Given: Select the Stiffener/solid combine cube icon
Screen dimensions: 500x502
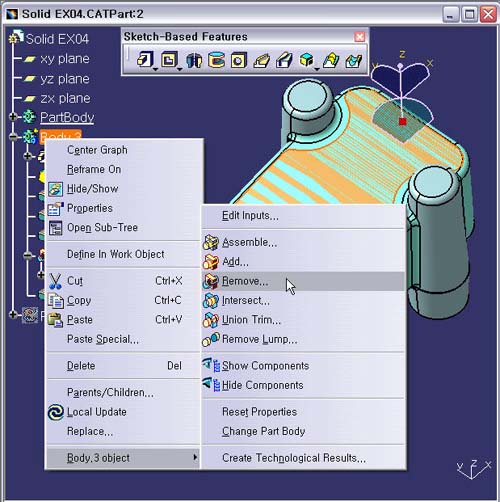Looking at the screenshot, I should point(306,60).
